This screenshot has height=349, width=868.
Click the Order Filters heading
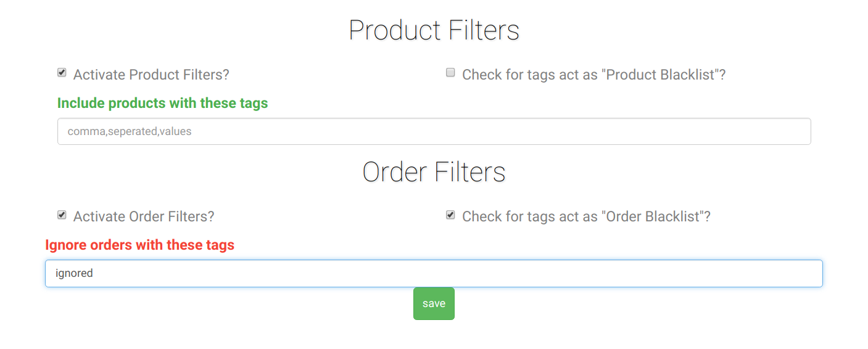(434, 171)
